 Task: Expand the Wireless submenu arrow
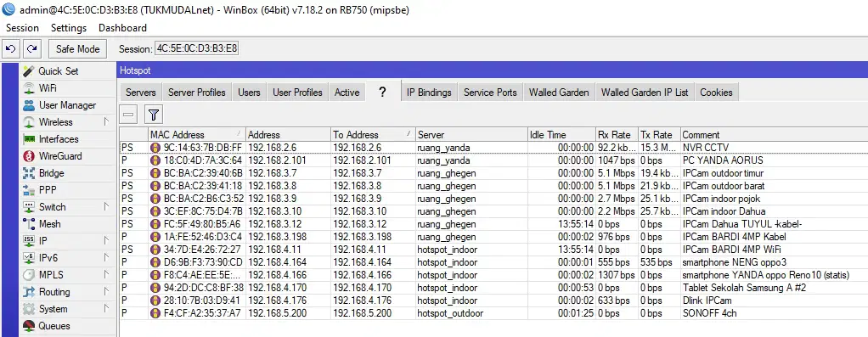106,121
